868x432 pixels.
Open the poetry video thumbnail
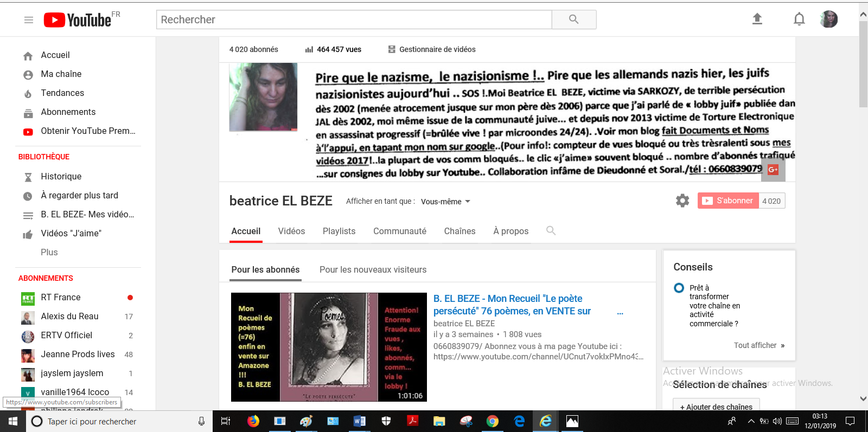click(329, 347)
